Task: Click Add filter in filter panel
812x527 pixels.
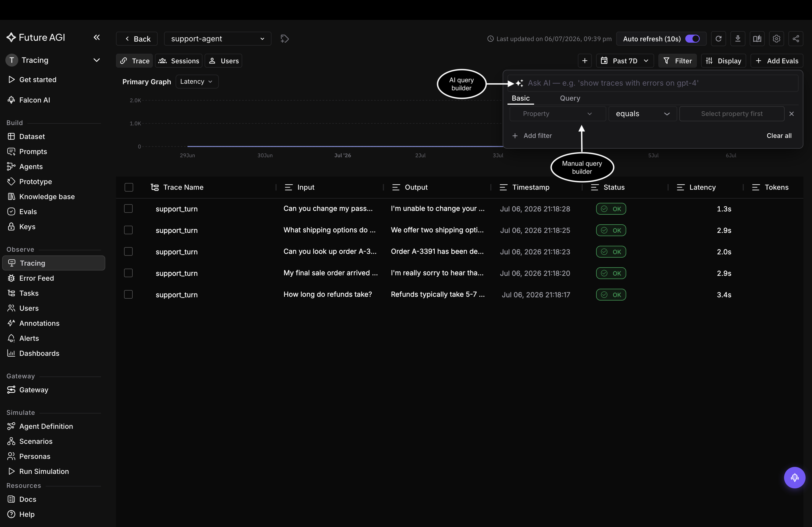Action: point(532,136)
